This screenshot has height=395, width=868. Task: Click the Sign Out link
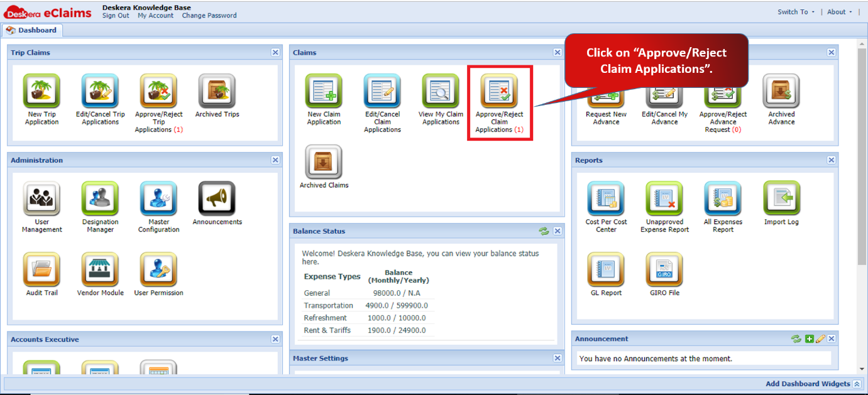(x=116, y=16)
